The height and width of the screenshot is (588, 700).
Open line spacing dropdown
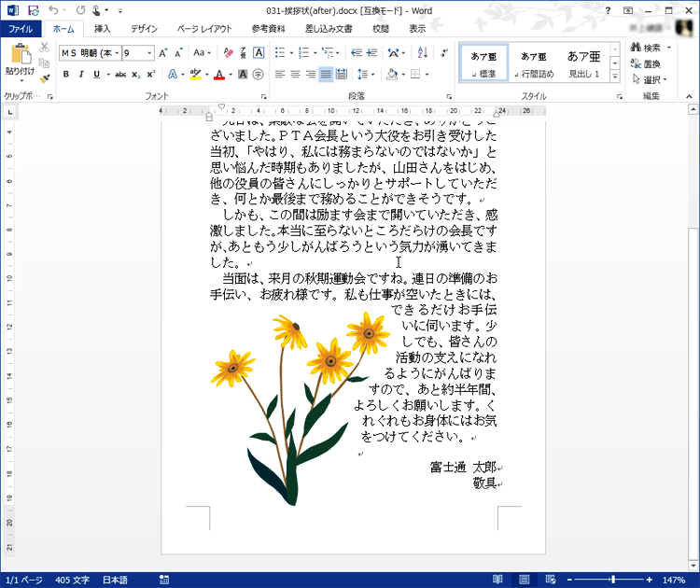[366, 74]
